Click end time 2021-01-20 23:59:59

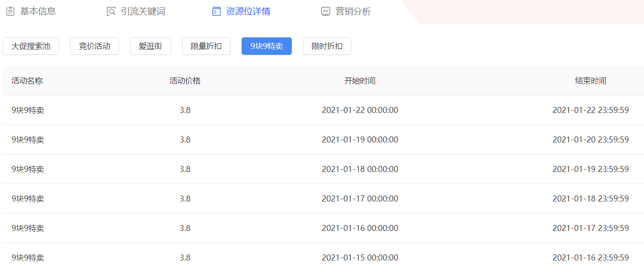tap(591, 140)
